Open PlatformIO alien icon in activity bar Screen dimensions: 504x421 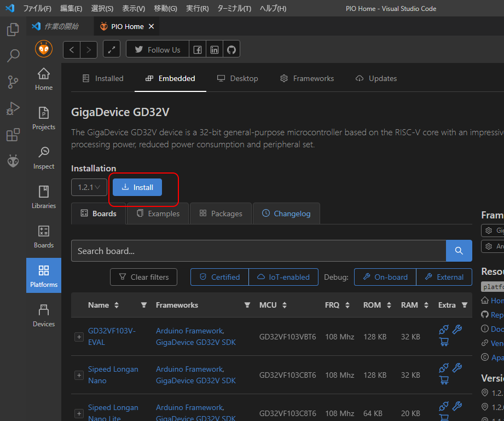13,161
